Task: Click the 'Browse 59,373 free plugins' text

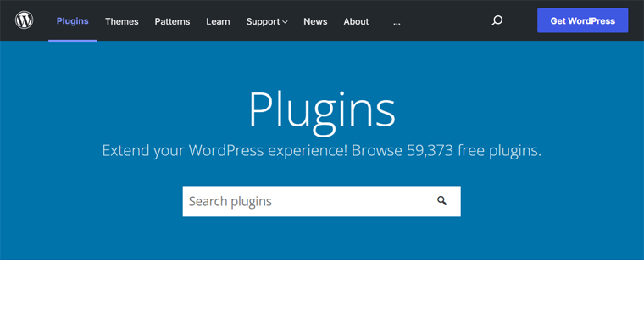Action: coord(447,150)
